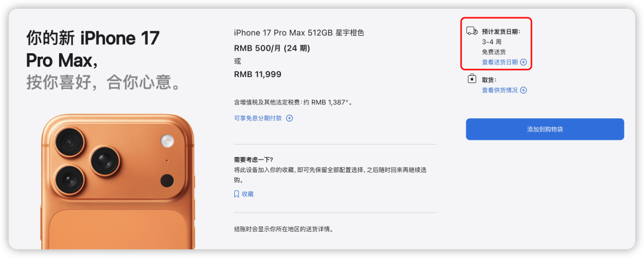Click the top camera lens on iPhone image
The height and width of the screenshot is (258, 644).
tap(69, 142)
